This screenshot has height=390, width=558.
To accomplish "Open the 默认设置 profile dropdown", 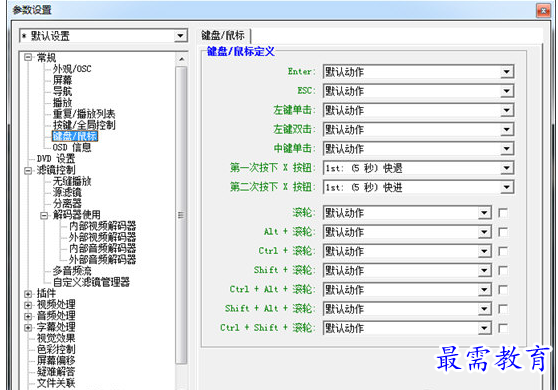I will click(x=103, y=36).
